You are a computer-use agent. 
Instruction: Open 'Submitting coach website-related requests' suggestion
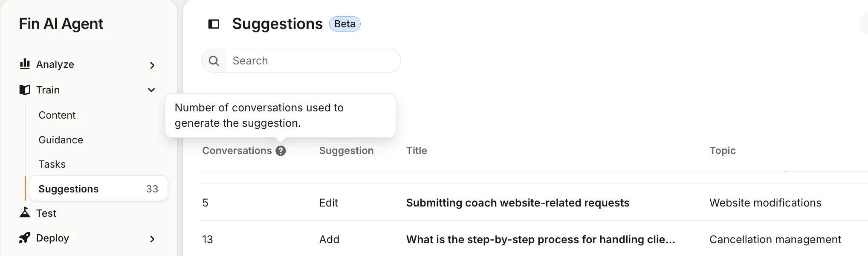(x=518, y=203)
